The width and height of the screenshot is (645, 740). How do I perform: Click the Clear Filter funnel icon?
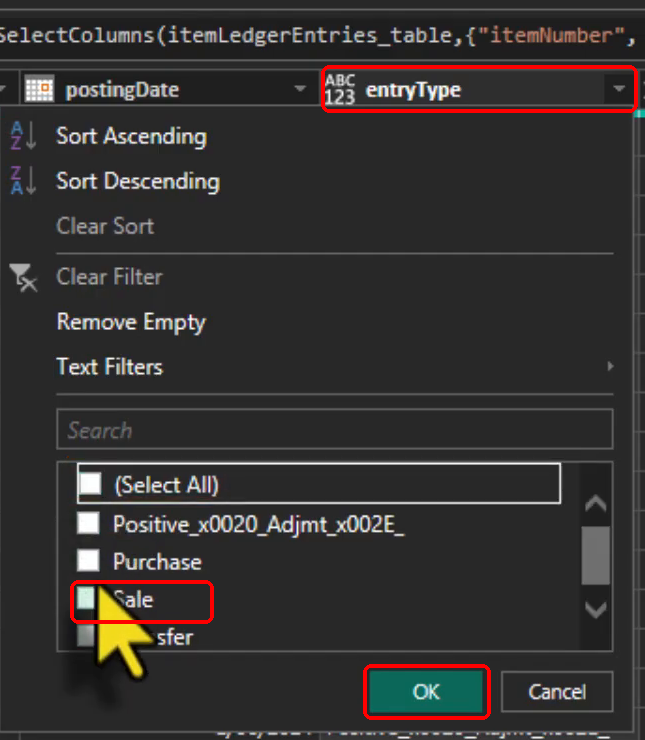[x=24, y=277]
